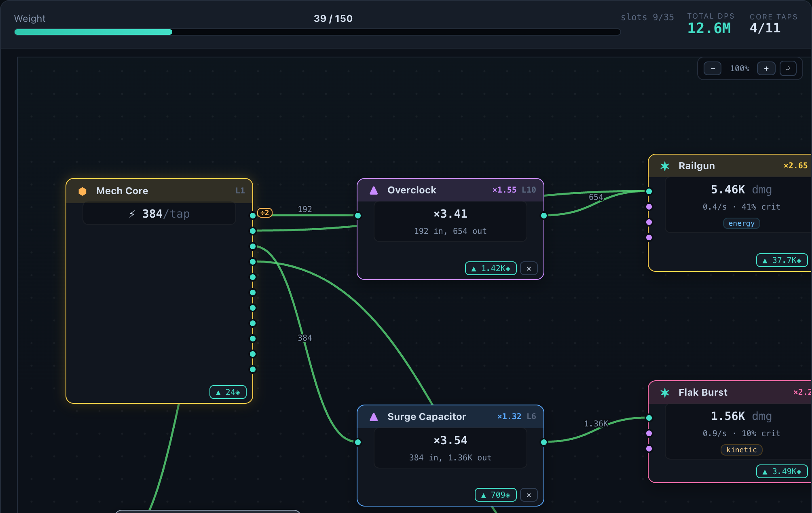Click the Overclock triangle icon
The height and width of the screenshot is (513, 812).
(374, 190)
